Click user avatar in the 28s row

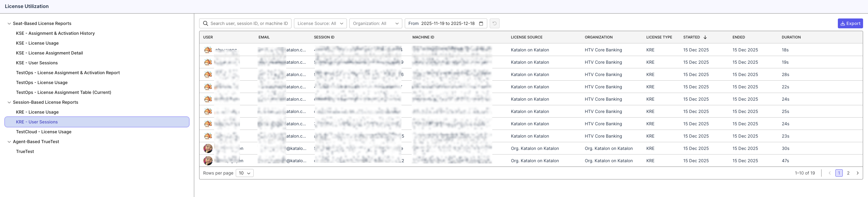pyautogui.click(x=208, y=74)
